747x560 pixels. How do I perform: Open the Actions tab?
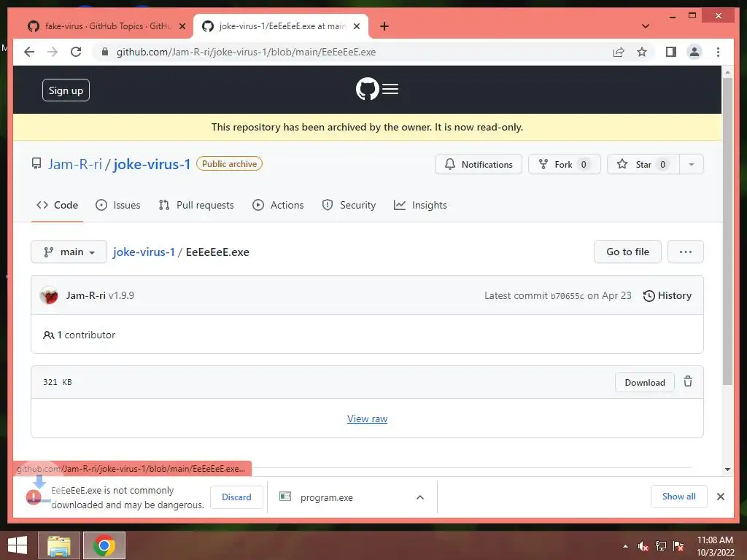[x=278, y=205]
